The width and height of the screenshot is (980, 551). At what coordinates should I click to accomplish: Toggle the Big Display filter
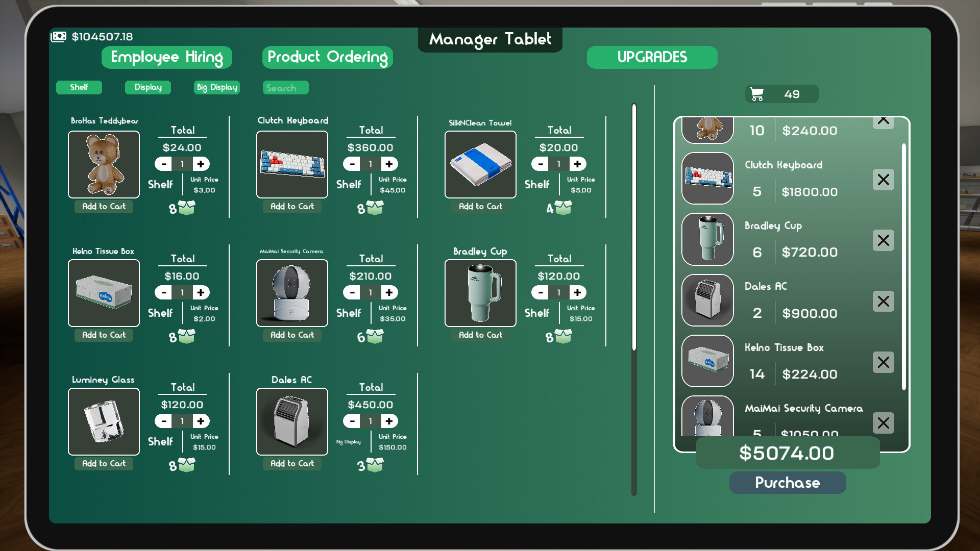(x=216, y=87)
